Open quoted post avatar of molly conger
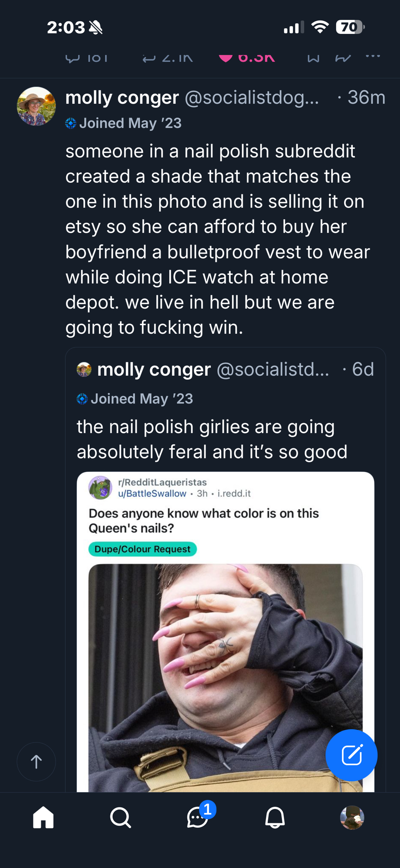 click(x=84, y=370)
